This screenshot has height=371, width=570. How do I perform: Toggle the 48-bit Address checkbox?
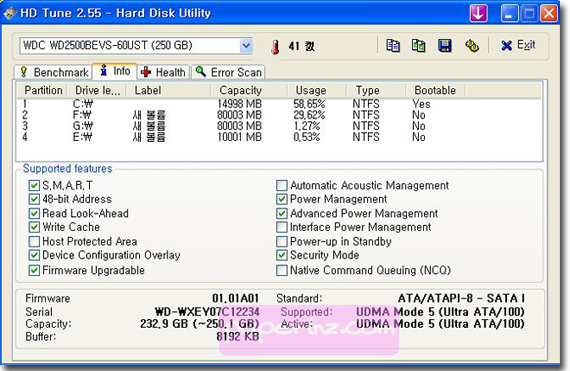(x=34, y=199)
